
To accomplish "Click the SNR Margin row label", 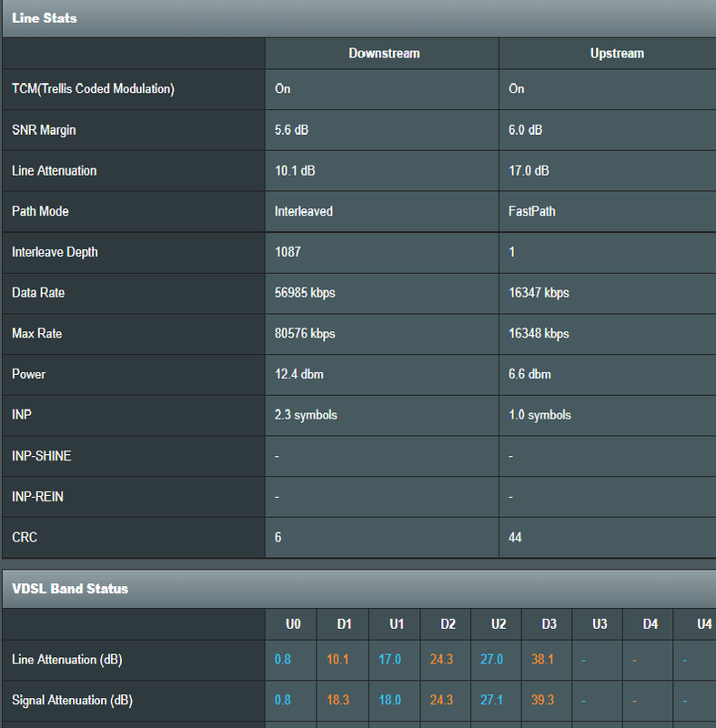I will tap(44, 130).
